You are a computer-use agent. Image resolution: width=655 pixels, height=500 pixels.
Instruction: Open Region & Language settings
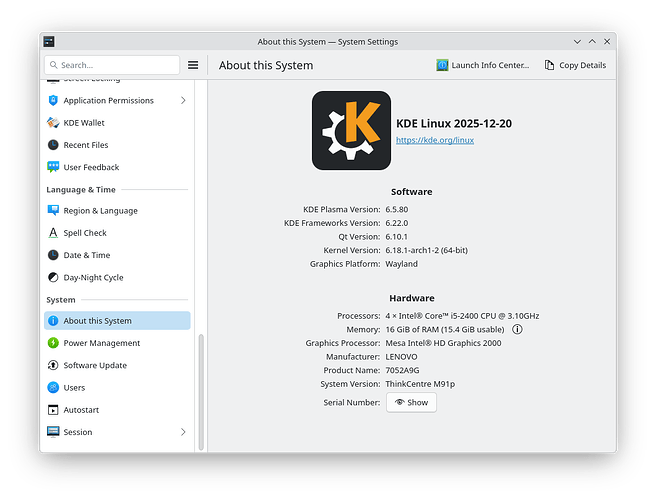click(100, 211)
